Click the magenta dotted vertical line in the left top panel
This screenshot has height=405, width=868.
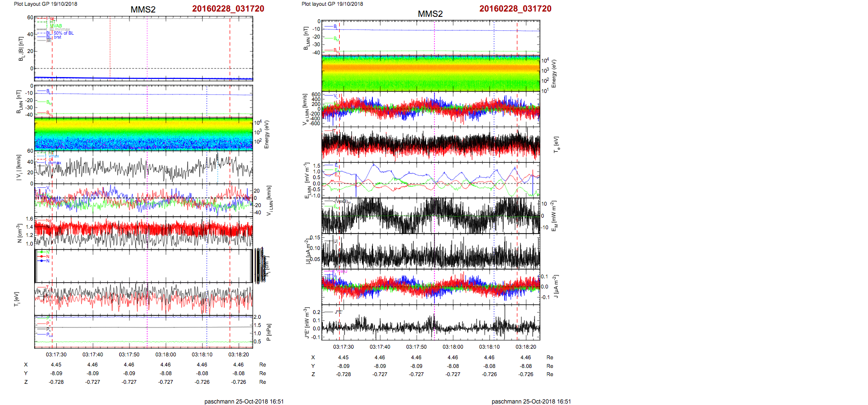147,48
